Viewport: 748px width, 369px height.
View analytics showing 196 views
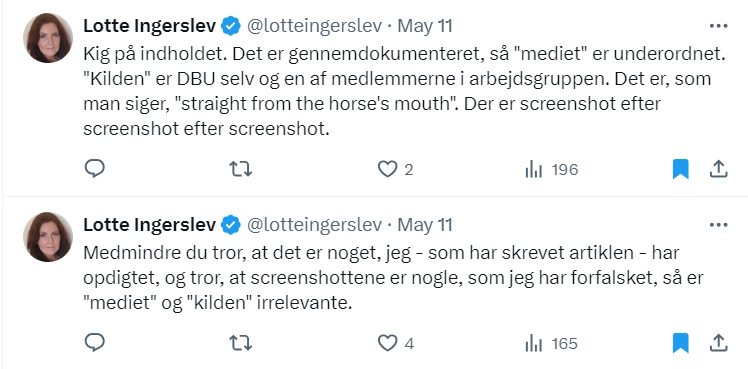(551, 169)
